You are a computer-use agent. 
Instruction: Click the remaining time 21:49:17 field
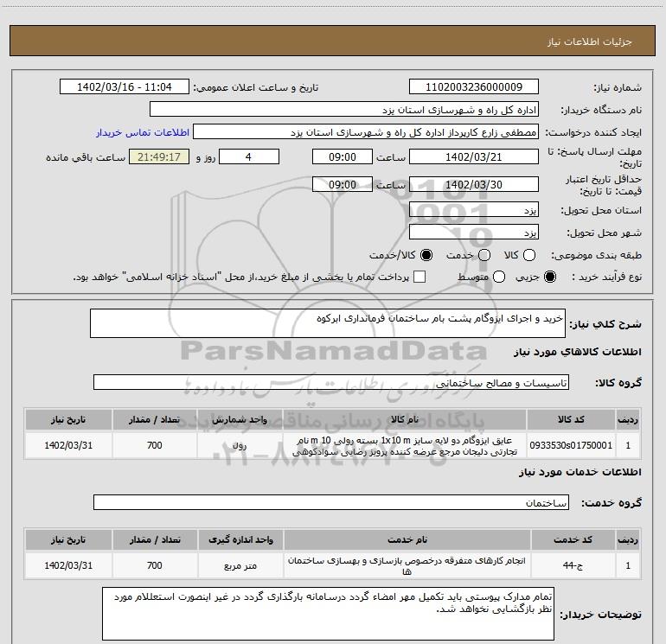pyautogui.click(x=159, y=156)
